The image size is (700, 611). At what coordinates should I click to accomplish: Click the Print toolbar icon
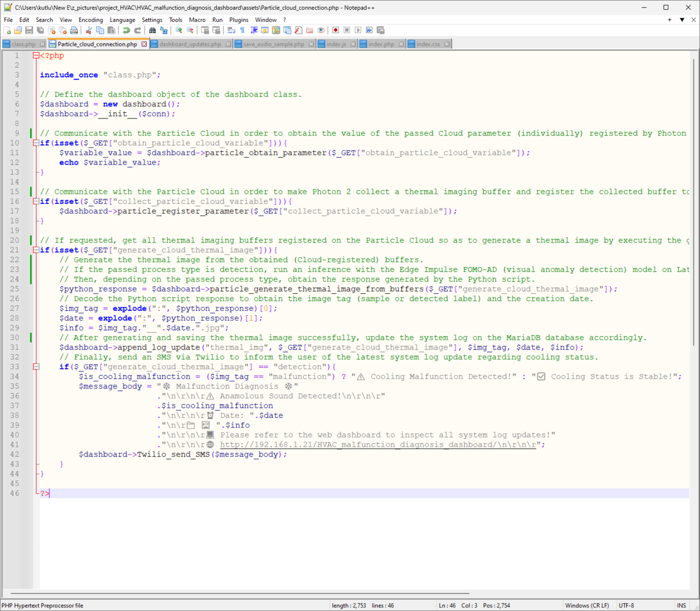[74, 30]
